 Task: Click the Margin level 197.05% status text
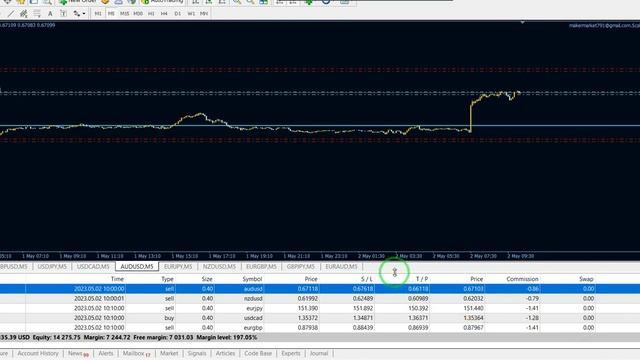coord(227,338)
